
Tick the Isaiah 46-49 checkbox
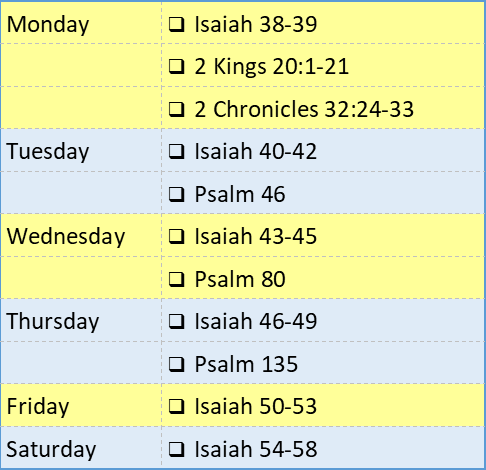pos(176,321)
